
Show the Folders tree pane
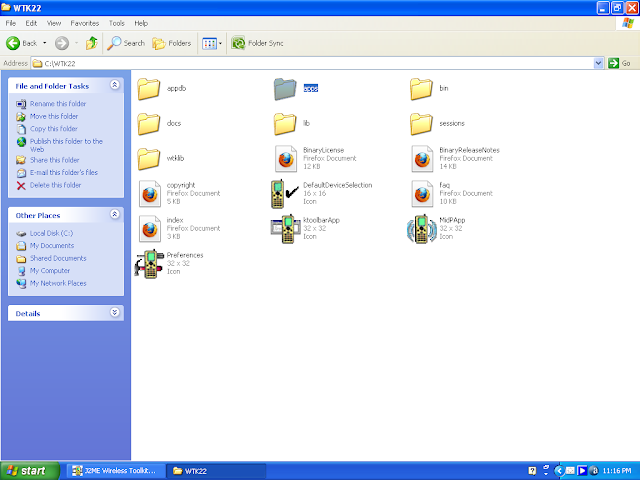171,43
